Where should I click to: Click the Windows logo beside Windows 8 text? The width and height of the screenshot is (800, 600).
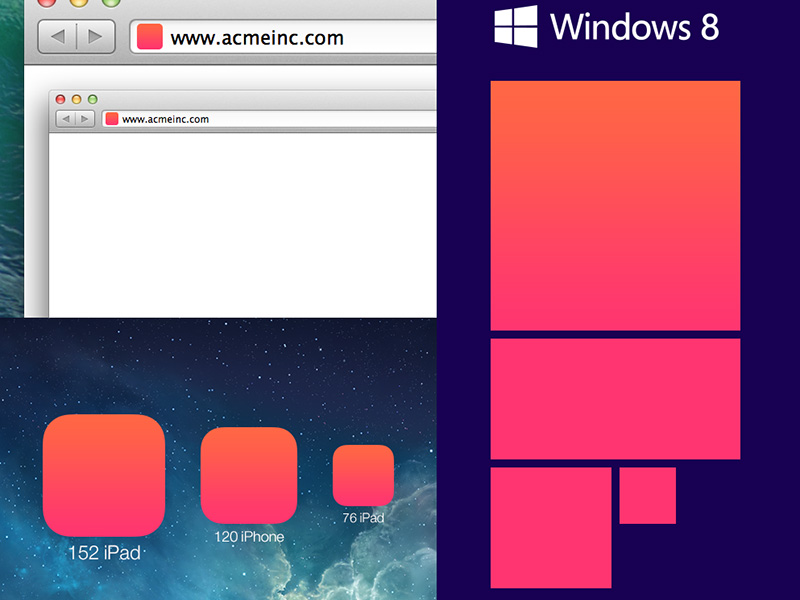tap(515, 26)
